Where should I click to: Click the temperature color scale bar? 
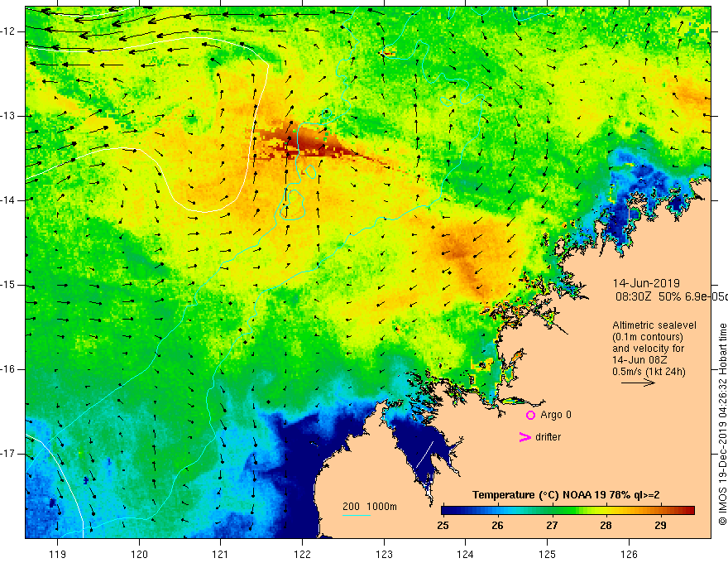point(568,510)
